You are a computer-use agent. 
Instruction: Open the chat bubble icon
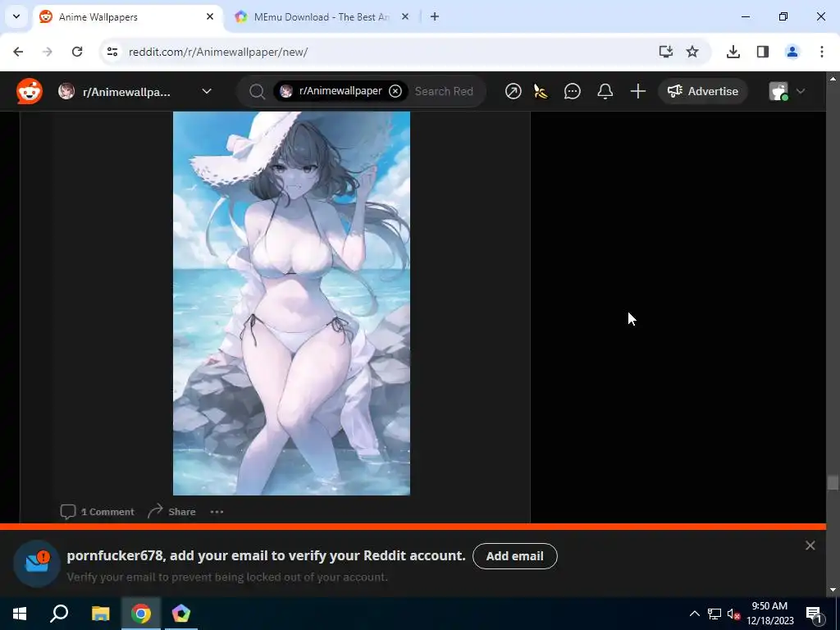click(x=572, y=92)
